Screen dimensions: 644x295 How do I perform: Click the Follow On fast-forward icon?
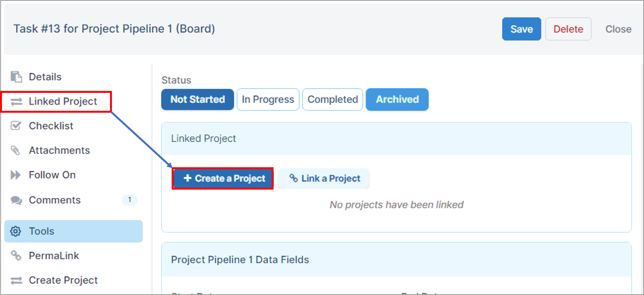pyautogui.click(x=15, y=175)
